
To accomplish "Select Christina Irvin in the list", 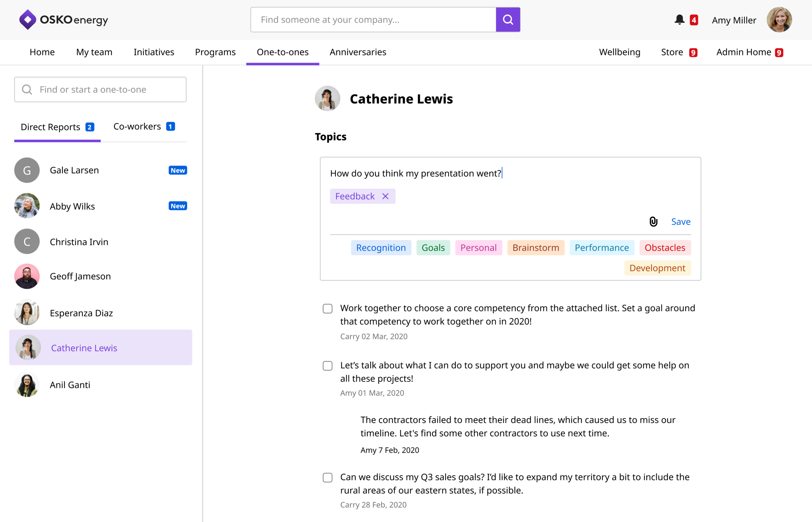I will (x=101, y=241).
